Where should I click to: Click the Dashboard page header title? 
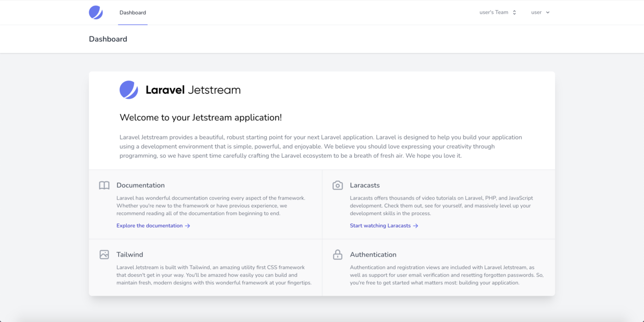tap(108, 39)
